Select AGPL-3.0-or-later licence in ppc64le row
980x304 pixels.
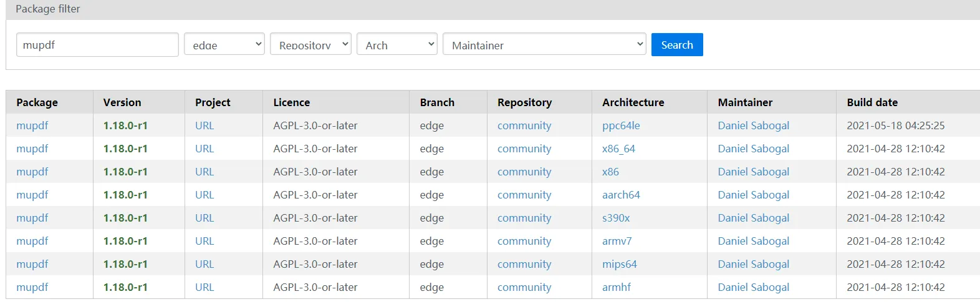tap(315, 125)
